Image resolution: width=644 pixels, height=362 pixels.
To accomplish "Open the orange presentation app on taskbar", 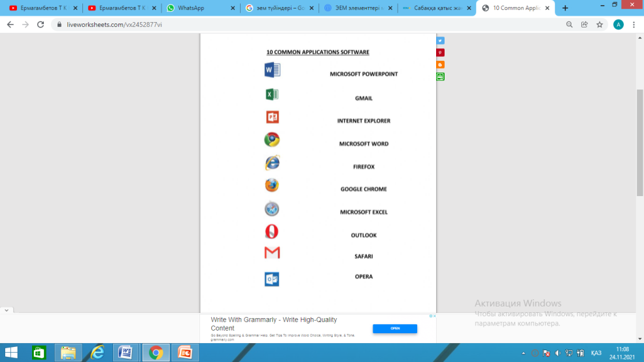I will [x=185, y=353].
